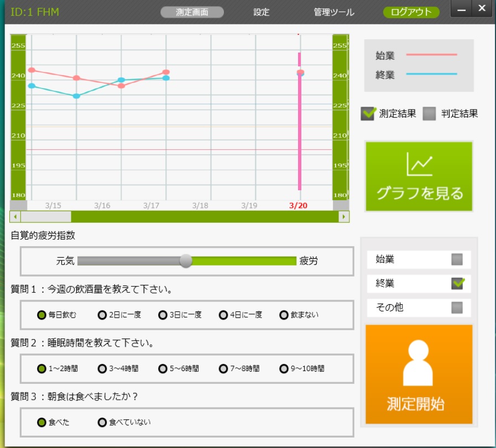The image size is (496, 448).
Task: Open the 測定画面 tab
Action: [192, 12]
